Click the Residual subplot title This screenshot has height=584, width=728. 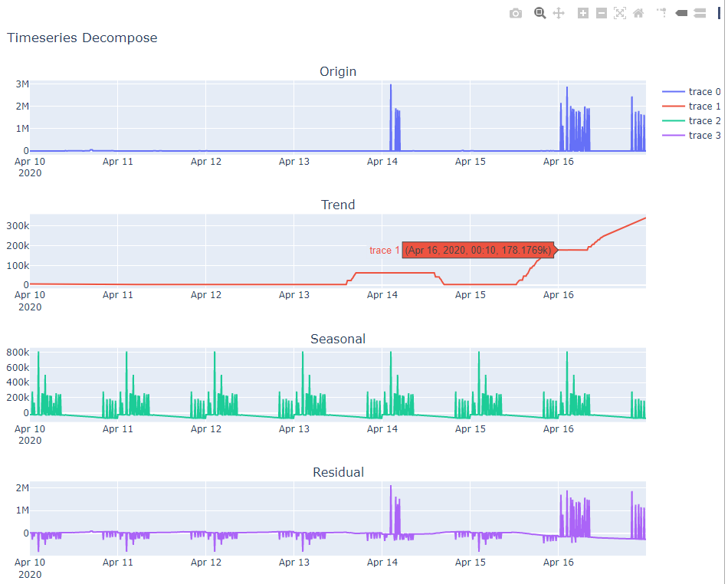pyautogui.click(x=338, y=472)
